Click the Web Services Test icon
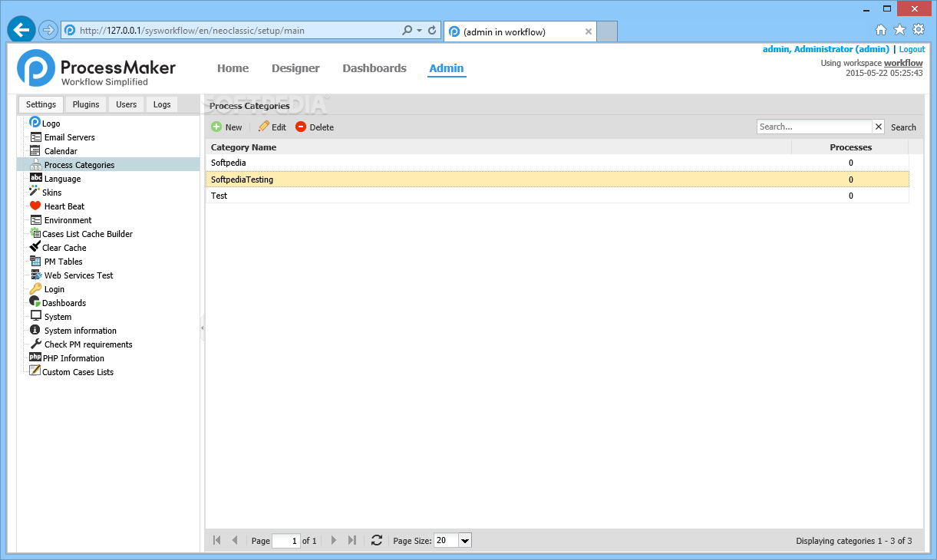937x560 pixels. pos(35,275)
